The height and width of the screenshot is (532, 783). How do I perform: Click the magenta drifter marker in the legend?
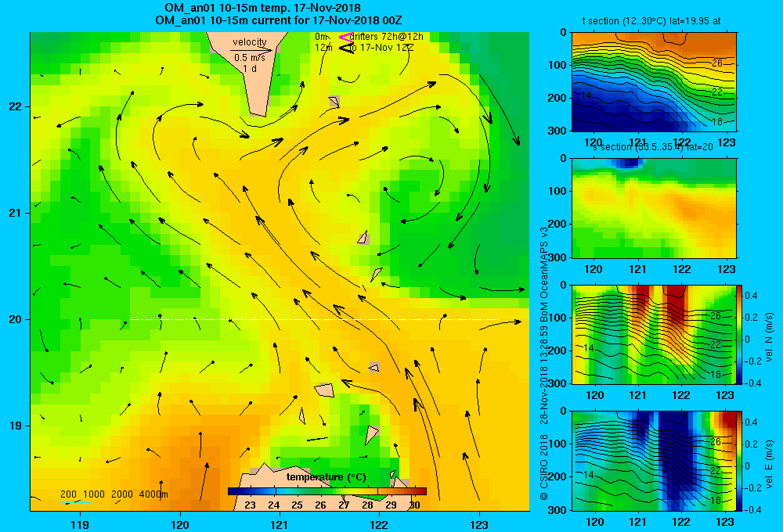click(x=345, y=37)
